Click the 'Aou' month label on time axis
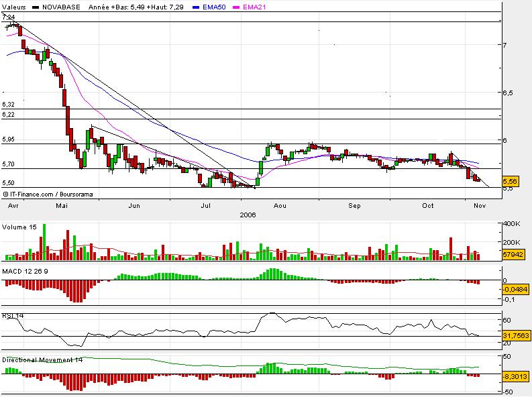Image resolution: width=532 pixels, height=397 pixels. point(280,205)
